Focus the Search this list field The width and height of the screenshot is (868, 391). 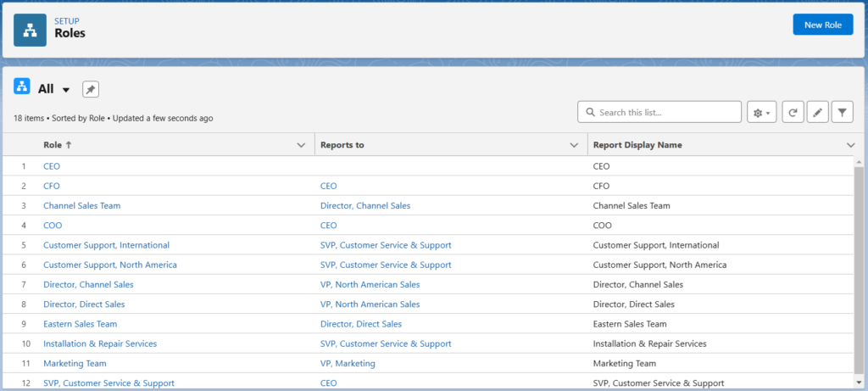click(659, 112)
